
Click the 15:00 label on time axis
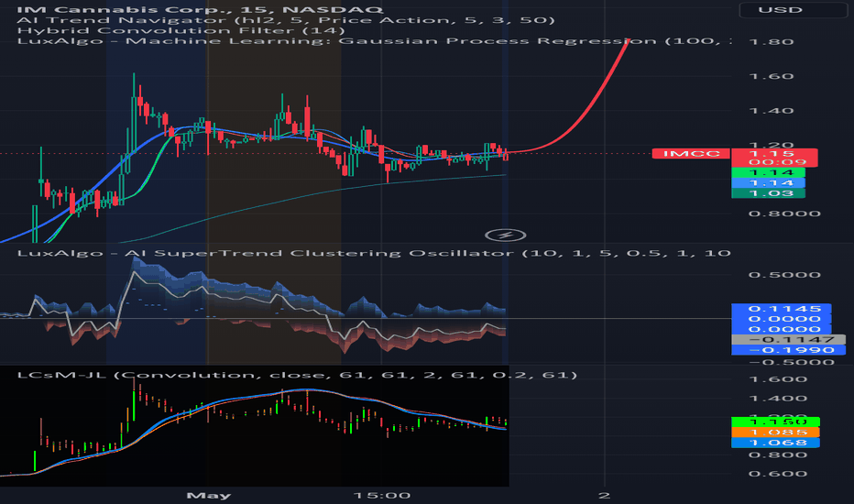382,495
